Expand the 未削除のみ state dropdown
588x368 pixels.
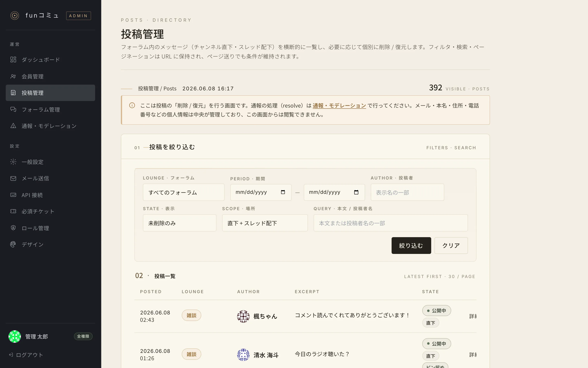179,223
